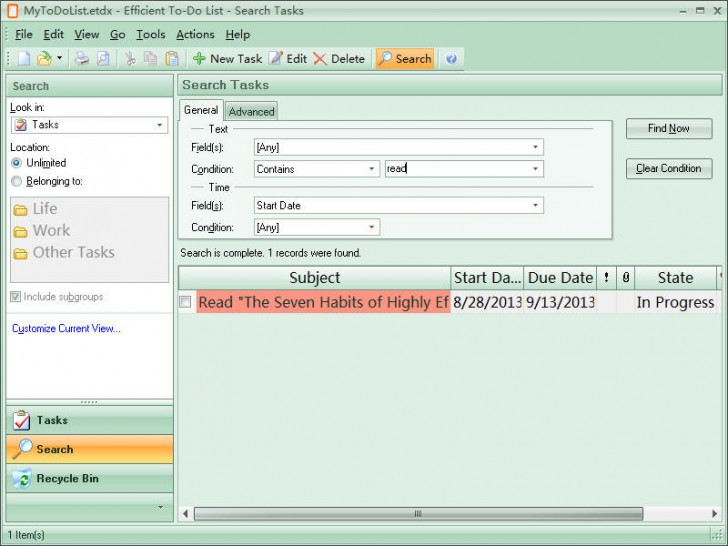
Task: Switch to the Advanced search tab
Action: (251, 111)
